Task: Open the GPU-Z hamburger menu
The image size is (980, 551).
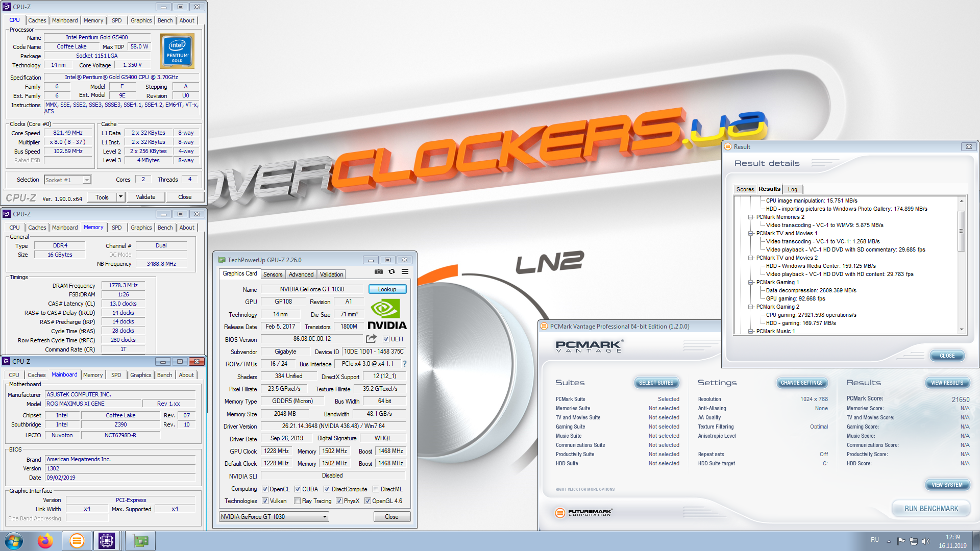Action: (x=405, y=272)
